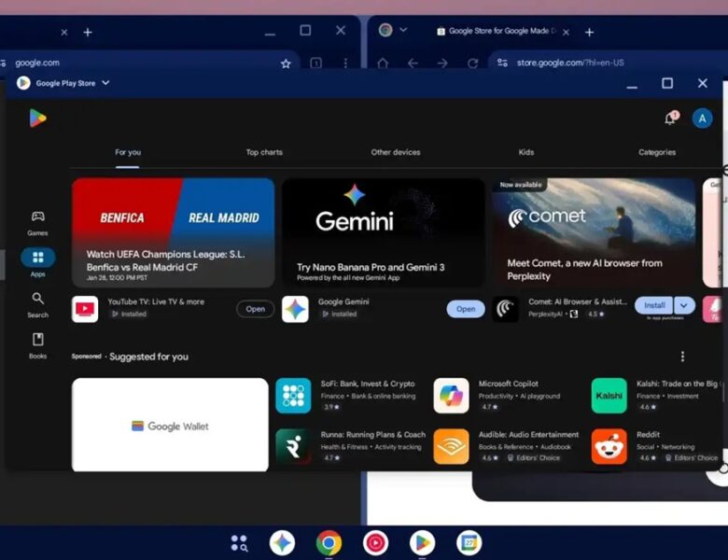The width and height of the screenshot is (728, 560).
Task: Open the Benfica vs Real Madrid banner
Action: click(174, 232)
